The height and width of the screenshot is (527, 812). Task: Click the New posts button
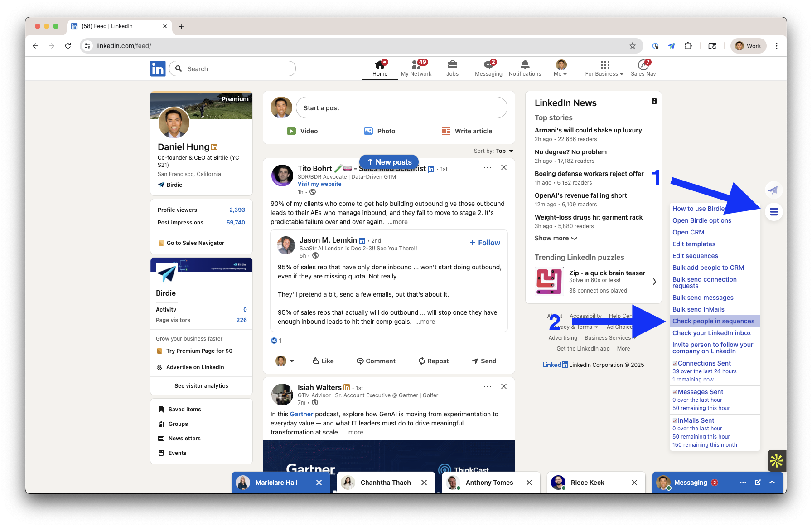coord(389,162)
